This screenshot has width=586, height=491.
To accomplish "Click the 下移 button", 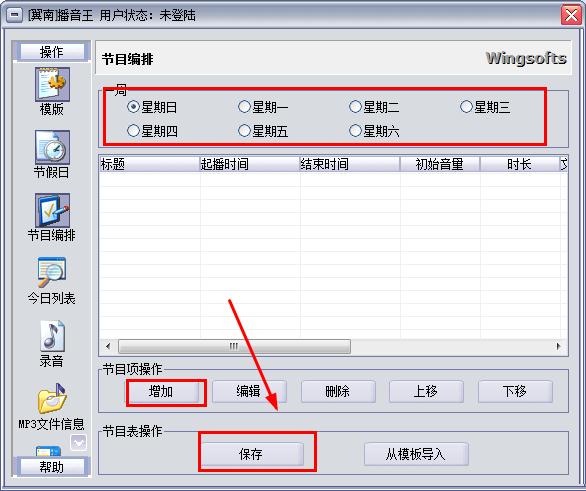I will coord(515,392).
